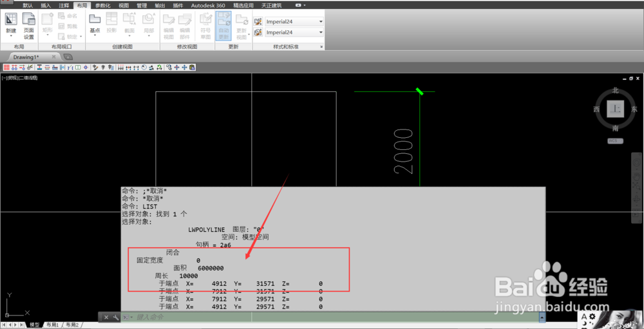Close the command line window
The width and height of the screenshot is (644, 329).
click(x=106, y=317)
